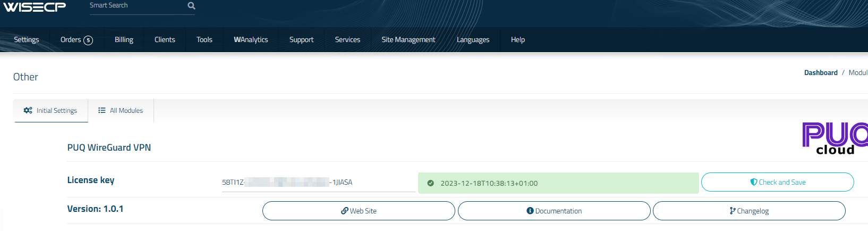Viewport: 868px width, 231px height.
Task: Open the Help menu
Action: click(518, 39)
